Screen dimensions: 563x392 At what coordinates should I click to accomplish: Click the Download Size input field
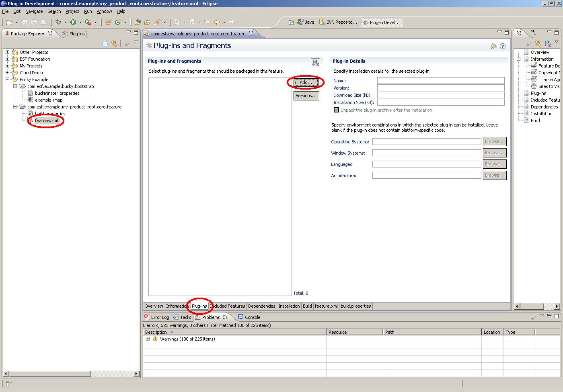[441, 95]
